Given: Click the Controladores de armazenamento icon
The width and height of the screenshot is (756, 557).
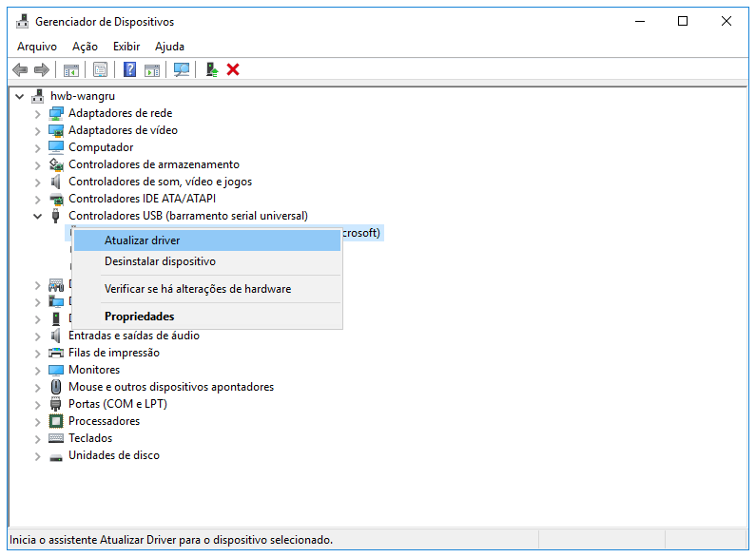Looking at the screenshot, I should pyautogui.click(x=56, y=164).
